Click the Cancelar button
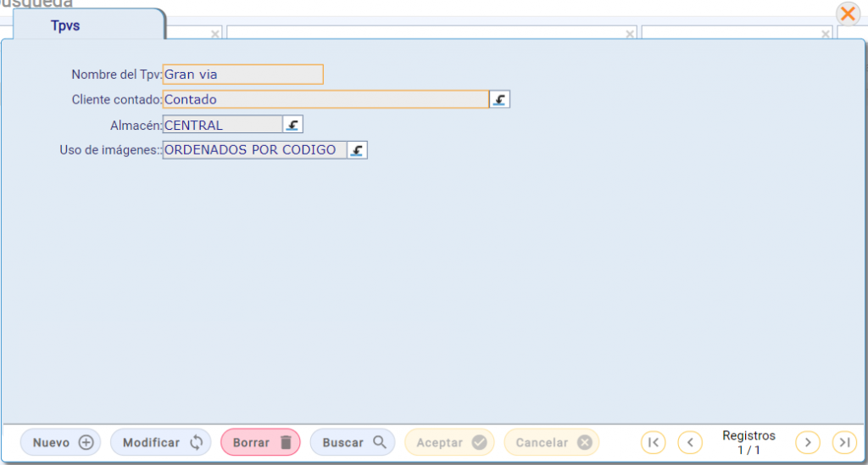Viewport: 868px width, 465px height. (552, 442)
